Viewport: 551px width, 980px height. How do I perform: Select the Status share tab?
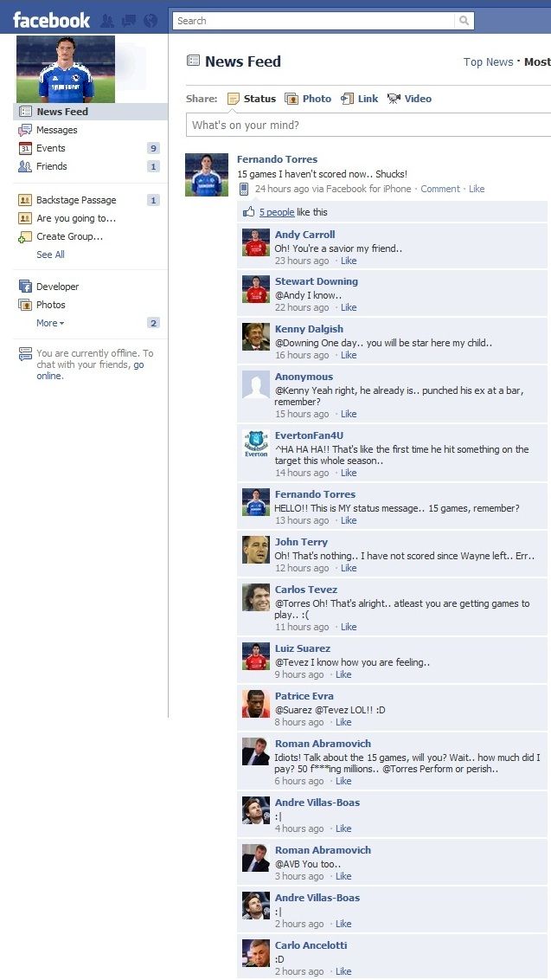[251, 99]
